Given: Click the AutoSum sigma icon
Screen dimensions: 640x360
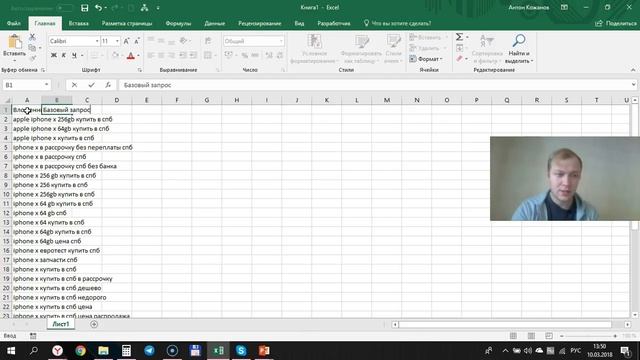Looking at the screenshot, I should 459,37.
